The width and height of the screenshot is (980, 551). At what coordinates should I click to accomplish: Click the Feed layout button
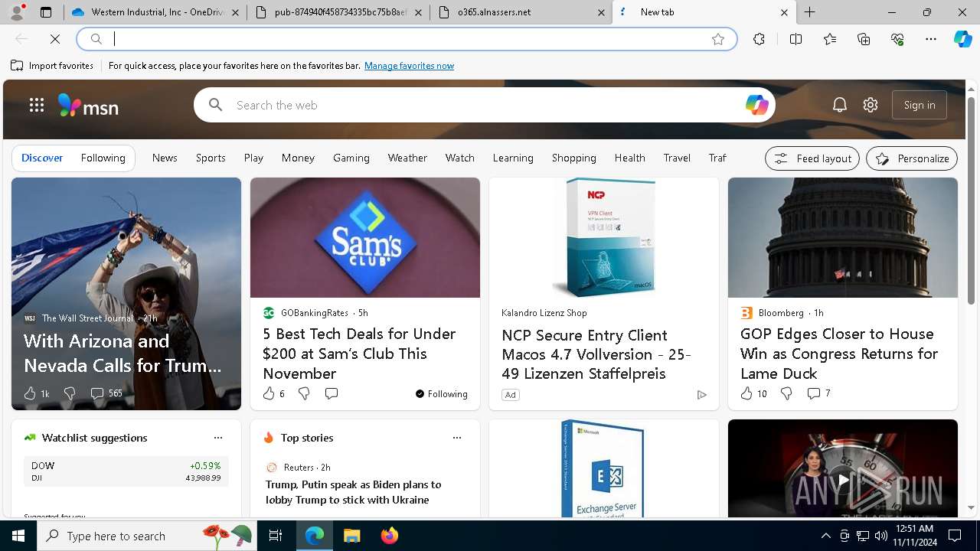[812, 158]
